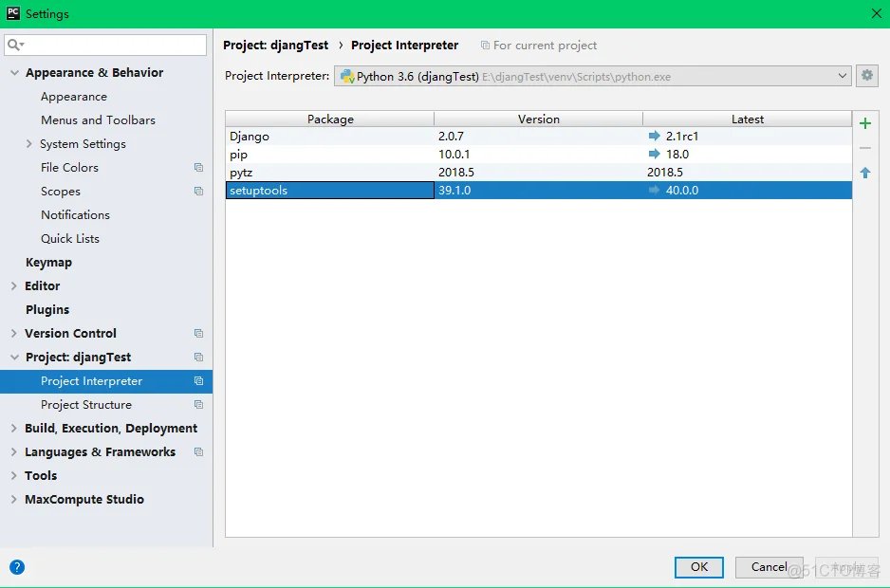Open the interpreter gear settings icon
Screen dimensions: 890x588
(866, 76)
